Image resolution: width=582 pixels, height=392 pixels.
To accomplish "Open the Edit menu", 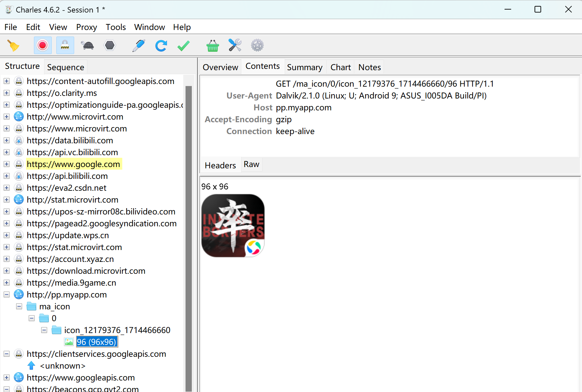I will tap(33, 27).
